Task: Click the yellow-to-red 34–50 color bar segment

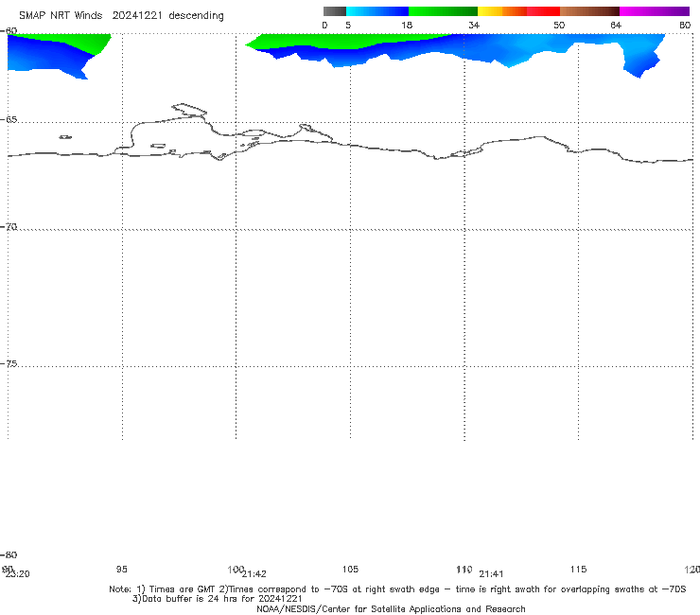Action: tap(518, 11)
